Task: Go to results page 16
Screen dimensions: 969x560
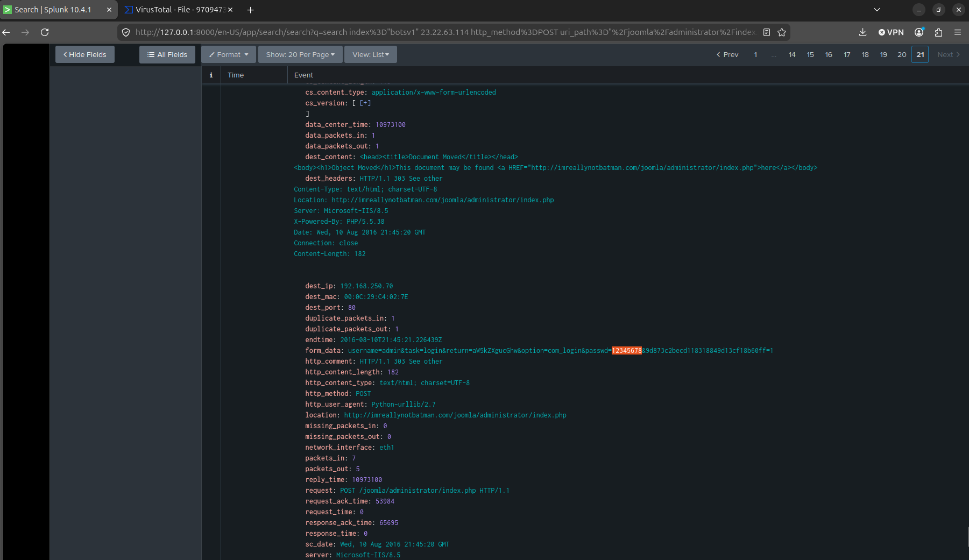Action: point(829,54)
